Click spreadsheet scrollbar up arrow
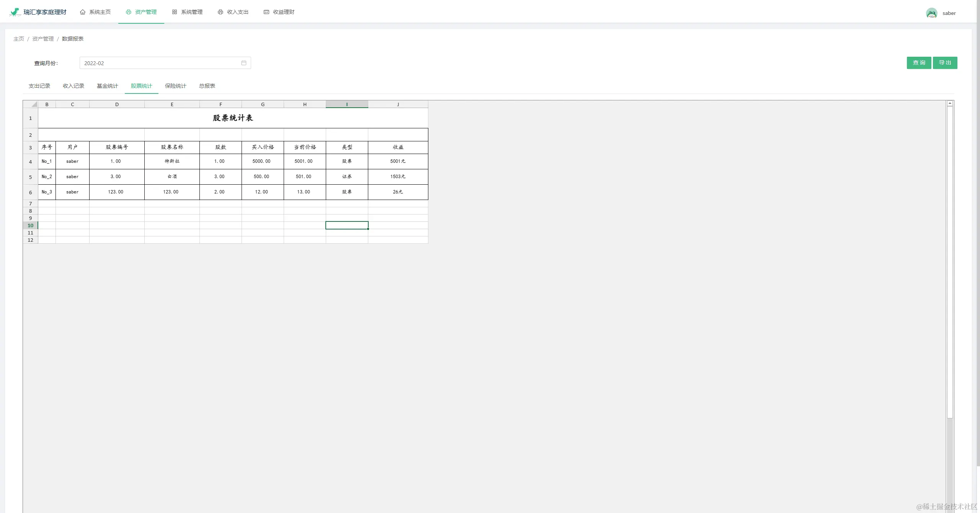Image resolution: width=980 pixels, height=513 pixels. (x=950, y=103)
